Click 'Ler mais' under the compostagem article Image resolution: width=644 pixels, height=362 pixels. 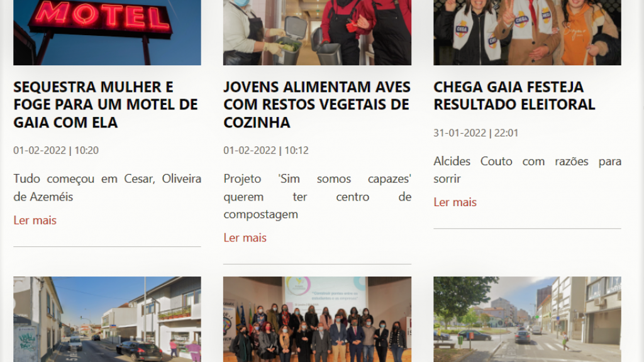[x=245, y=238]
